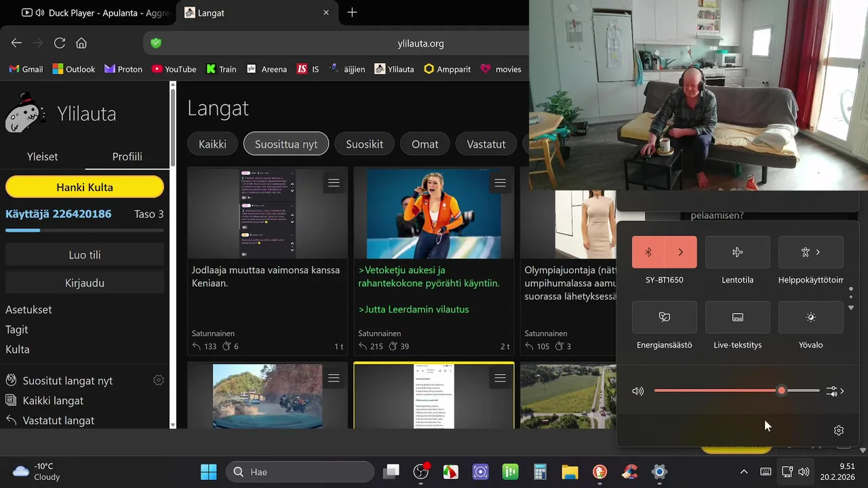Open Tagit link in sidebar
868x488 pixels.
(17, 329)
